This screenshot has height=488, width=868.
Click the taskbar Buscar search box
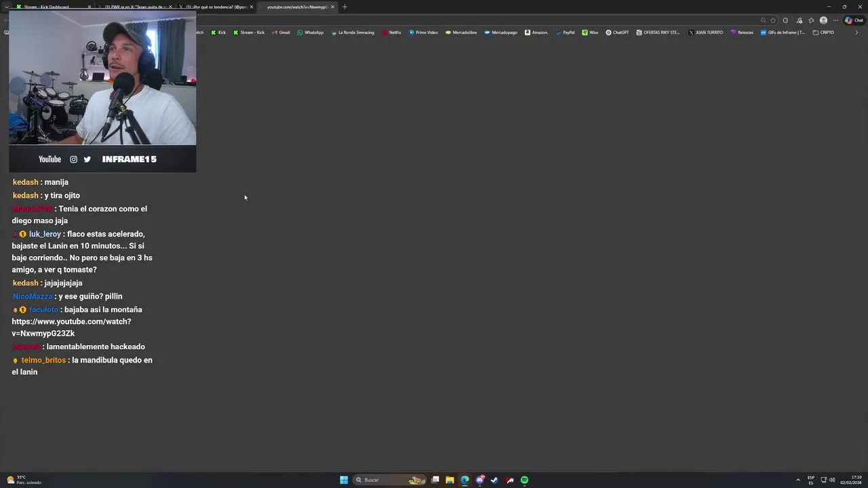click(391, 480)
